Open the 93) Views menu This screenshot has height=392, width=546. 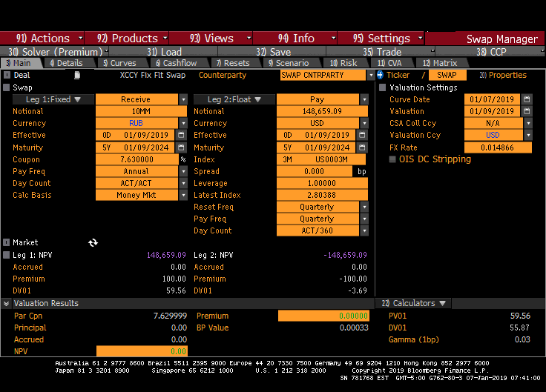click(x=211, y=39)
